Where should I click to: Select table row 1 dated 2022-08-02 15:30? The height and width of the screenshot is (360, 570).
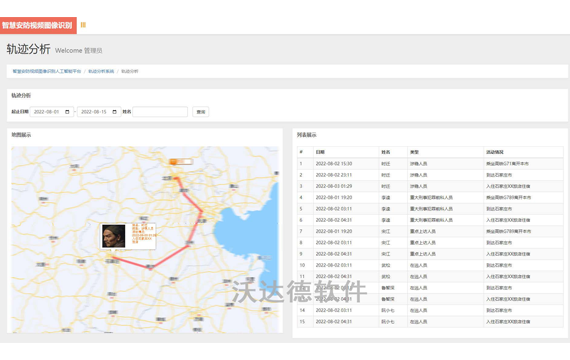pos(430,164)
